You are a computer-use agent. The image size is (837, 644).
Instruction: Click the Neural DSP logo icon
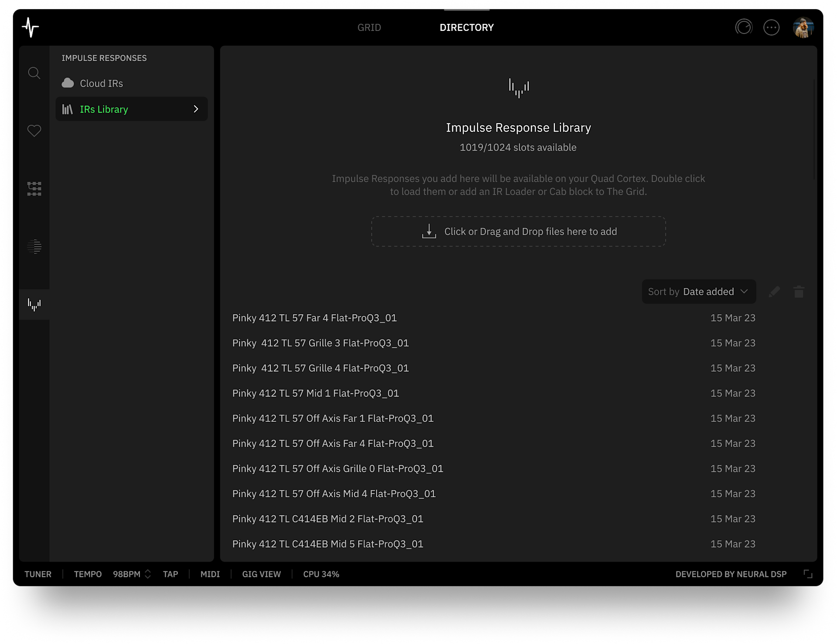(x=31, y=27)
